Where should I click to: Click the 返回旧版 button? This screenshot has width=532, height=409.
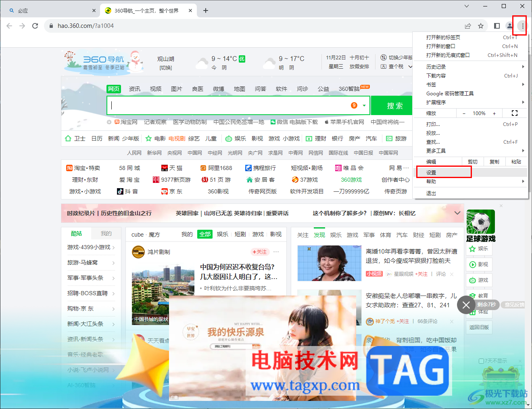[x=479, y=327]
